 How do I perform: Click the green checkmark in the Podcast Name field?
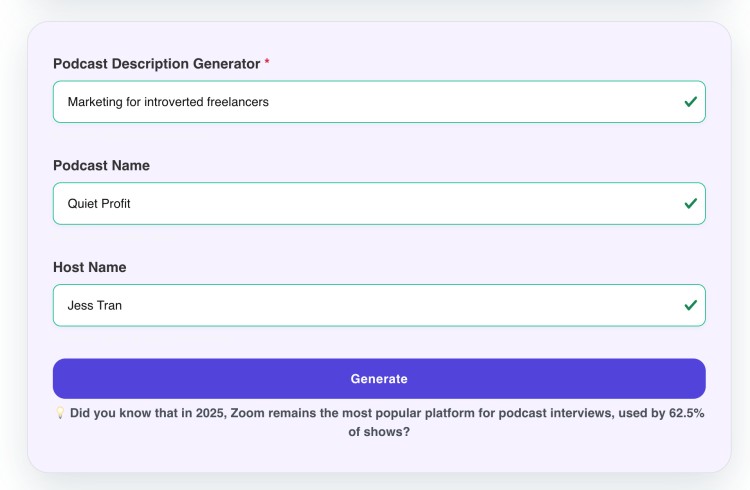pyautogui.click(x=690, y=203)
